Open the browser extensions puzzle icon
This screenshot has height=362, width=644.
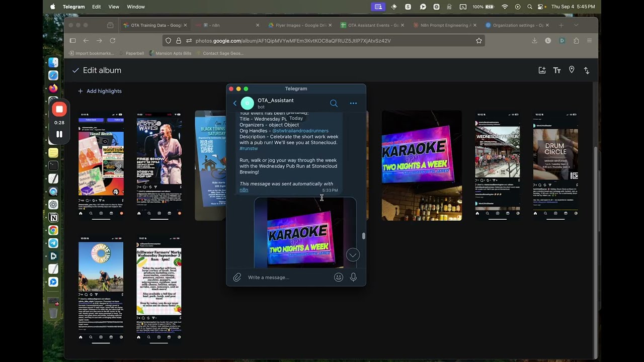tap(576, 41)
